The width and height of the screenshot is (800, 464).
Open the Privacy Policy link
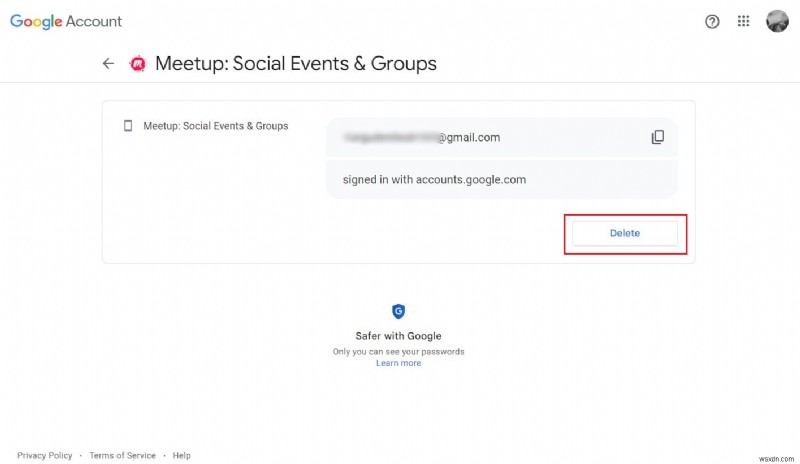point(45,455)
